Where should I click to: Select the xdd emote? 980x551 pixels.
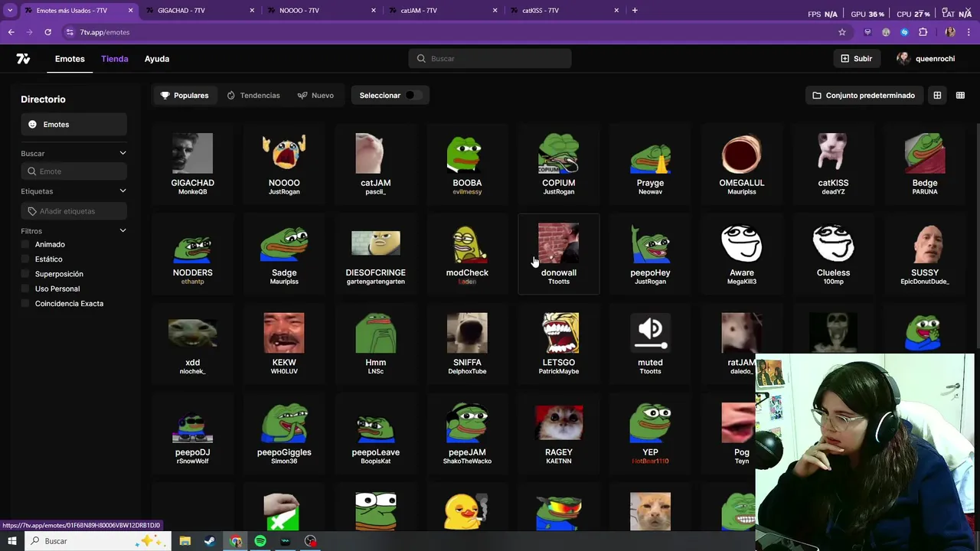coord(192,344)
